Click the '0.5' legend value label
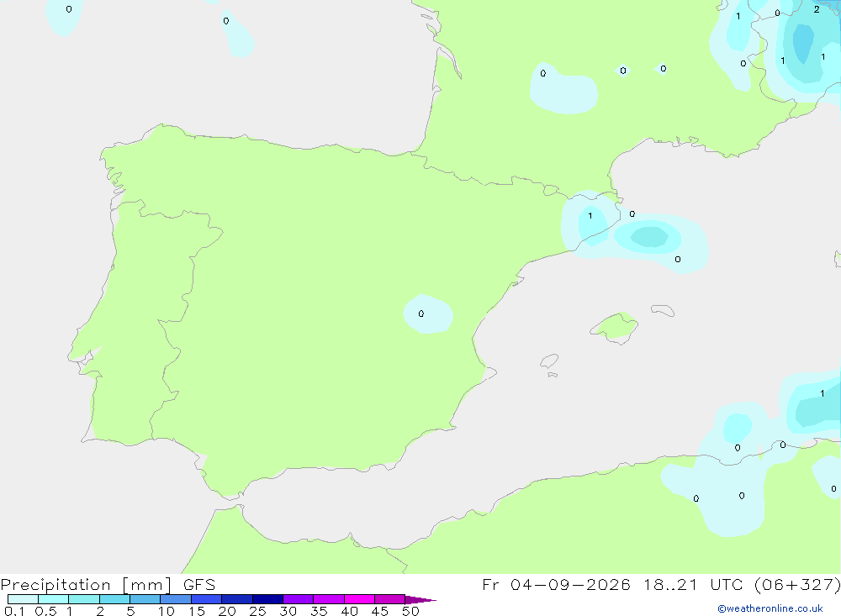 point(45,611)
